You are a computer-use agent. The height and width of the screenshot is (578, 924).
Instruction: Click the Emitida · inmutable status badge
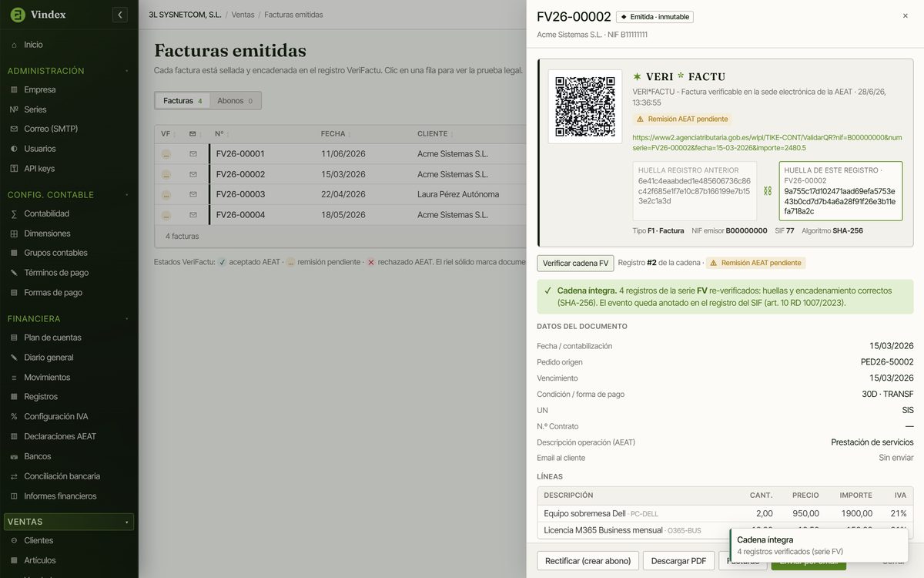tap(654, 17)
